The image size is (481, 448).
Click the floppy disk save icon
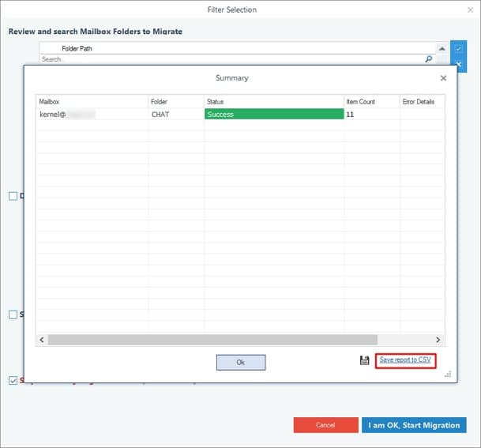point(364,360)
